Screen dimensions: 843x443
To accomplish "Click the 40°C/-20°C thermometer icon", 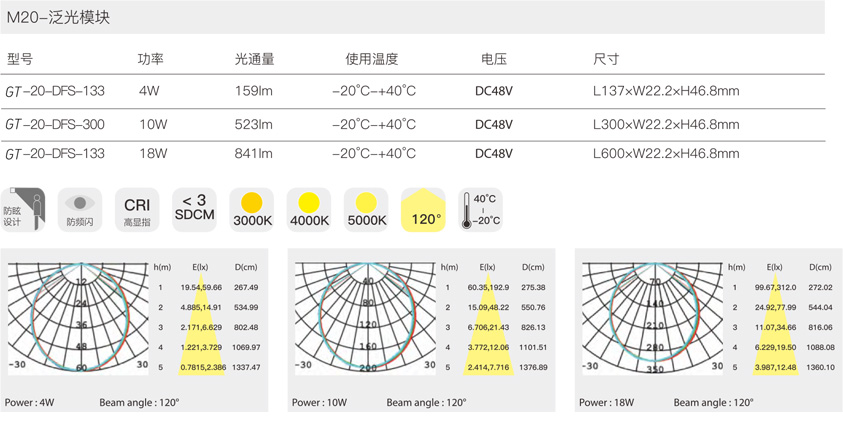I will tap(479, 209).
